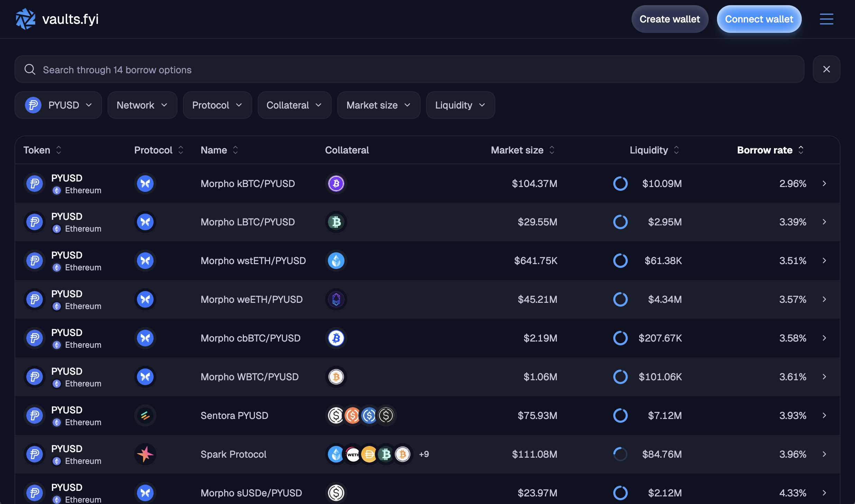The width and height of the screenshot is (855, 504).
Task: Sort table by Borrow rate column
Action: 770,150
